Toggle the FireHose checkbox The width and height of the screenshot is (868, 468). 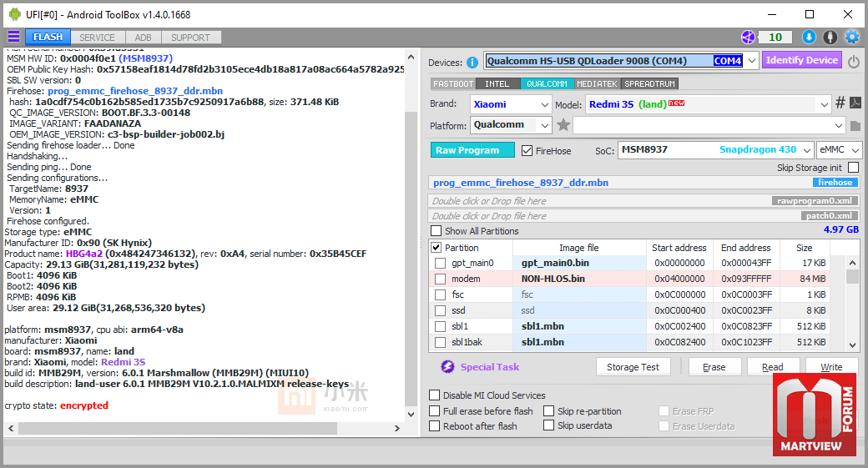click(527, 150)
